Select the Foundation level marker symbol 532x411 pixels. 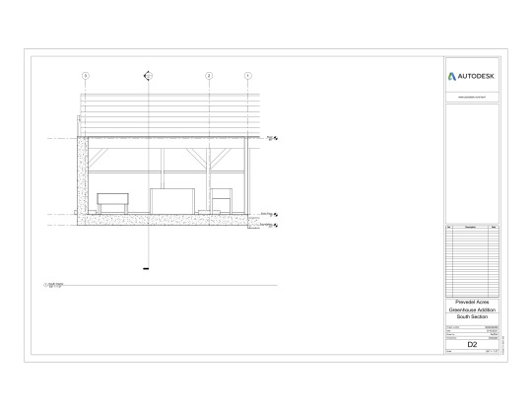[x=276, y=226]
